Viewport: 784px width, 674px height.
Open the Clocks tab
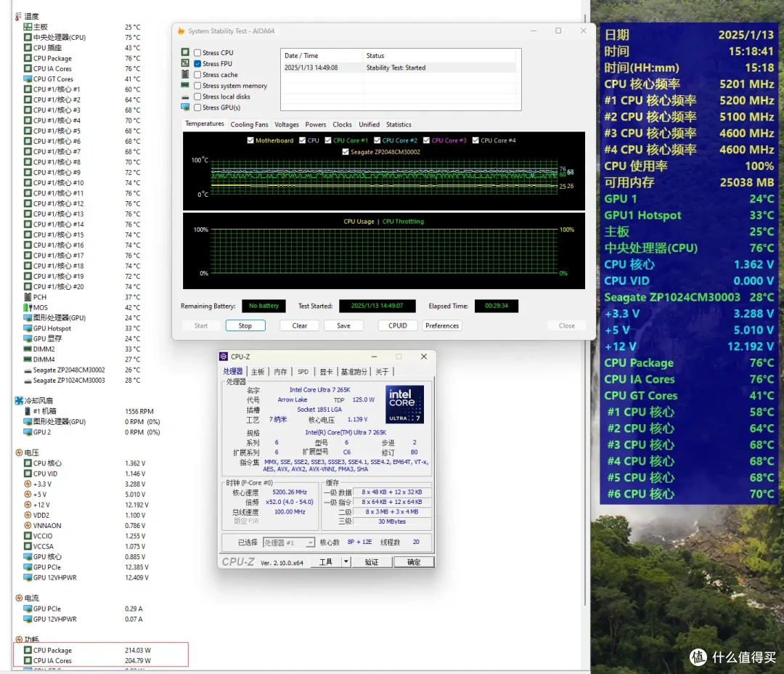pos(342,125)
